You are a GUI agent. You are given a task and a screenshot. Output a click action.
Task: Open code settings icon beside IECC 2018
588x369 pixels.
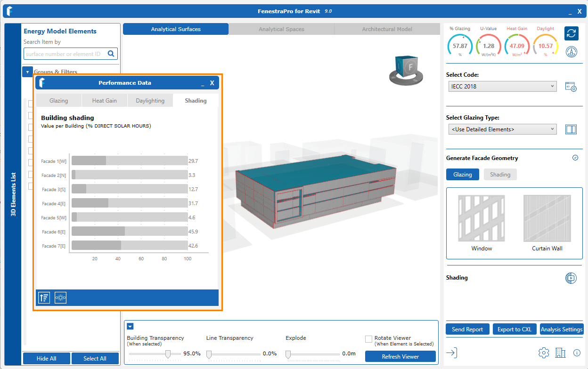[571, 87]
